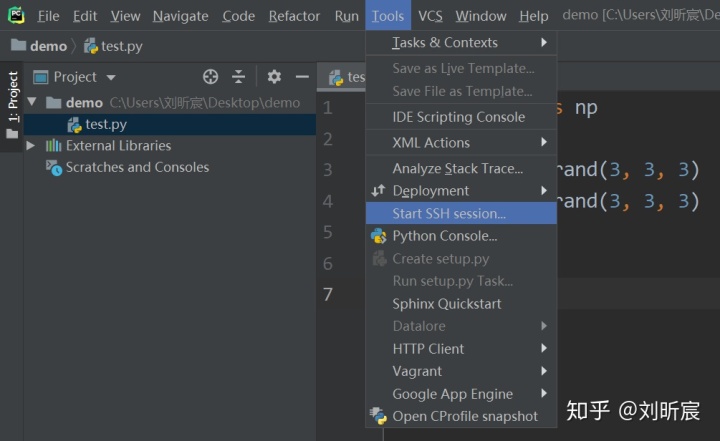Click the locate/scroll-from-source crosshair icon
This screenshot has width=720, height=441.
click(210, 77)
